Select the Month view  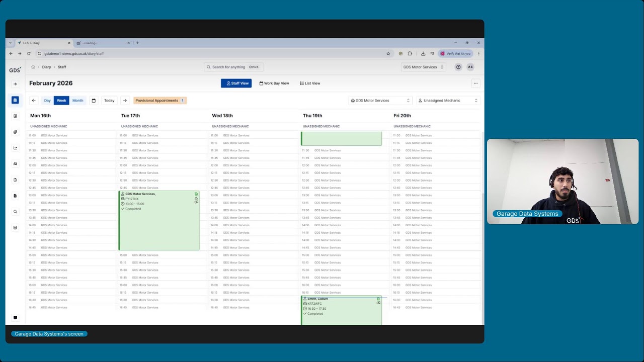[x=77, y=101]
